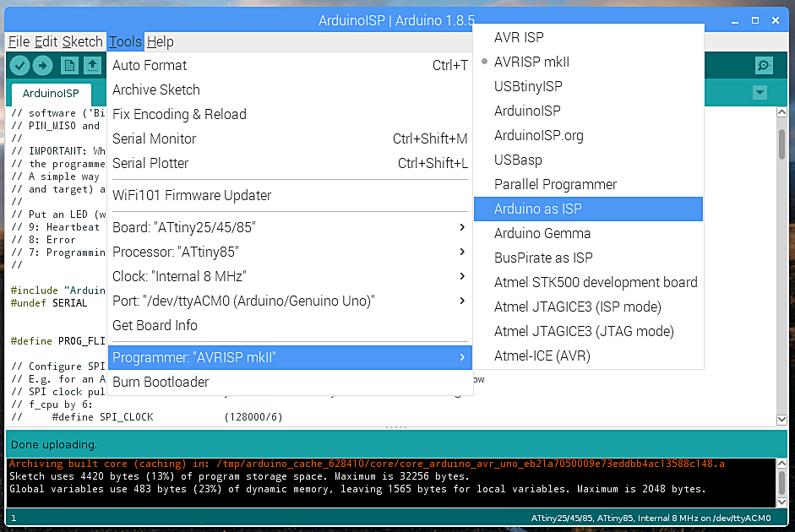Select Atmel JTAGICE3 (JTAG mode)

(x=588, y=331)
